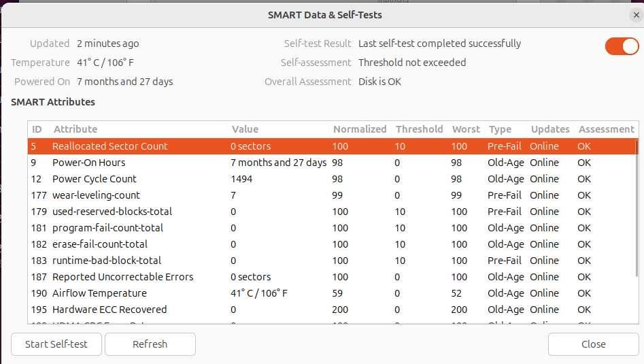Image resolution: width=644 pixels, height=364 pixels.
Task: Toggle the SMART enabled switch off
Action: point(622,46)
